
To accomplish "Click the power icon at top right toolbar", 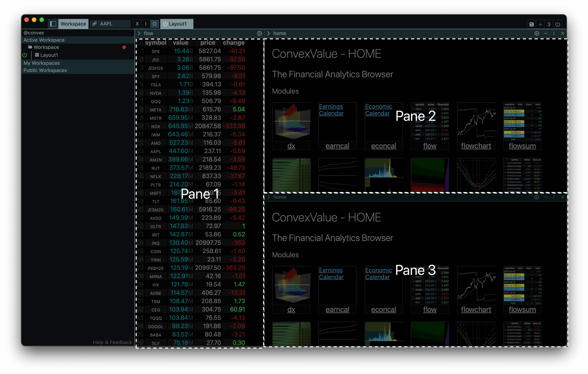I will tap(558, 24).
